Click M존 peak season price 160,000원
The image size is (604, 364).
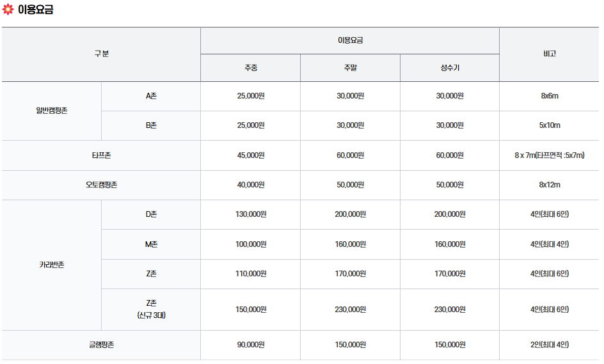pos(450,244)
